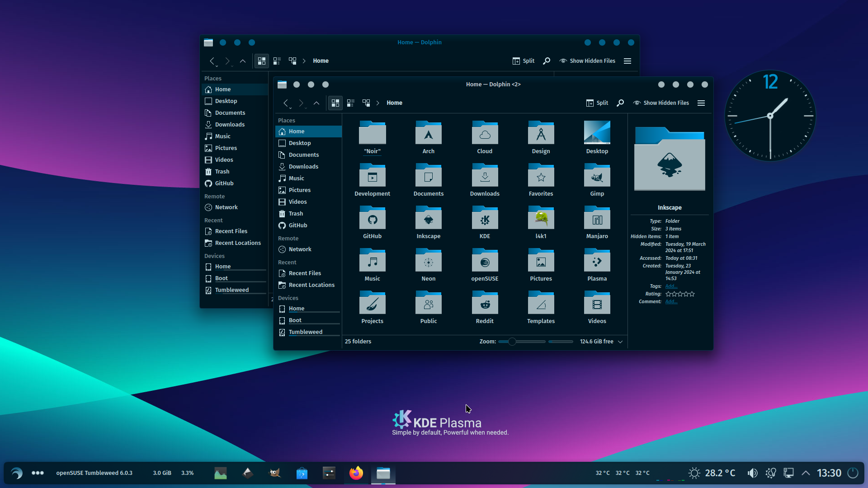Open the Plasma folder
This screenshot has height=488, width=868.
(597, 265)
